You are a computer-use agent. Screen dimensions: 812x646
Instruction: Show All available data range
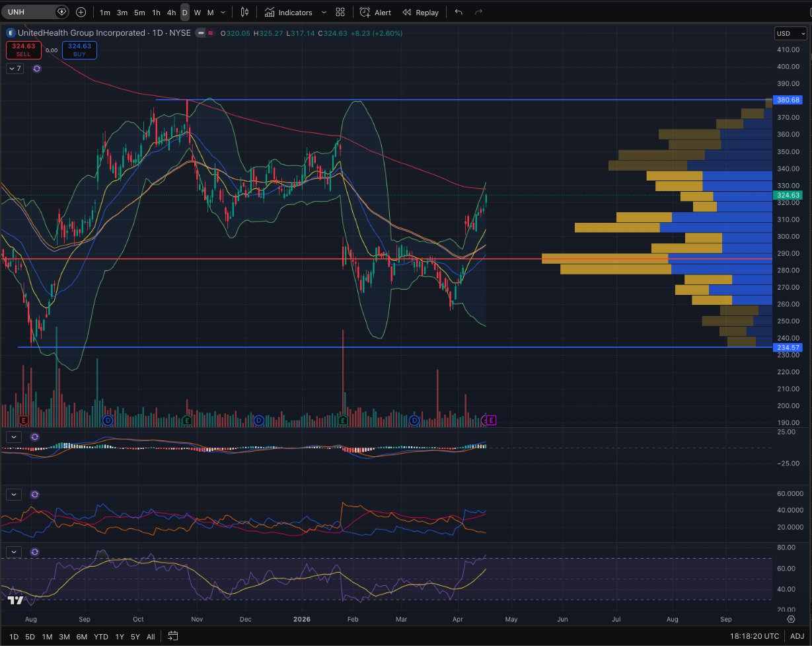(x=151, y=637)
